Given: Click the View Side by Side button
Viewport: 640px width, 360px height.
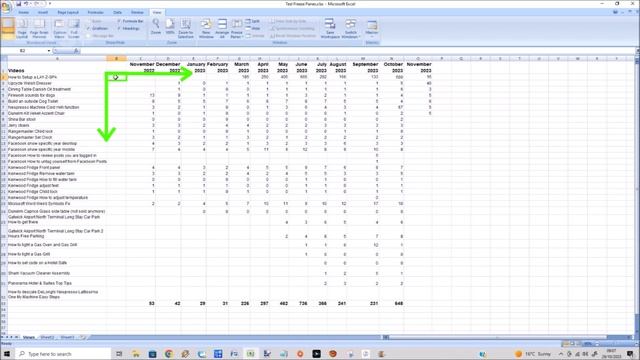Looking at the screenshot, I should [x=288, y=21].
